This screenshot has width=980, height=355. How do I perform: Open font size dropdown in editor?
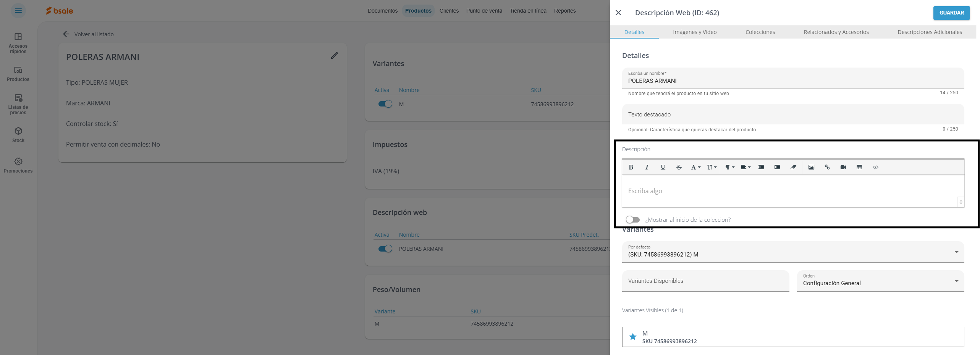tap(712, 167)
